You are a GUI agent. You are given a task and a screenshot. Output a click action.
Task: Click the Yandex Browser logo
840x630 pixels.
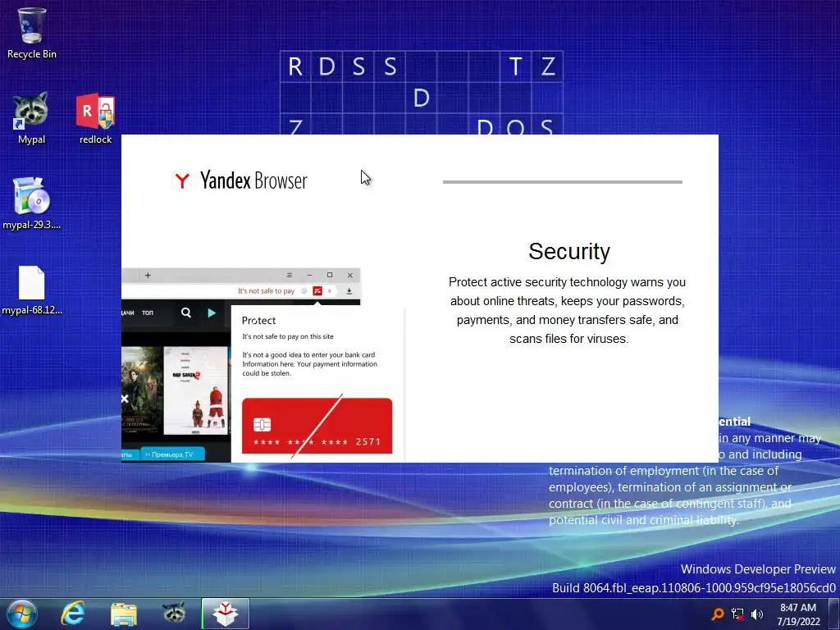(x=240, y=180)
